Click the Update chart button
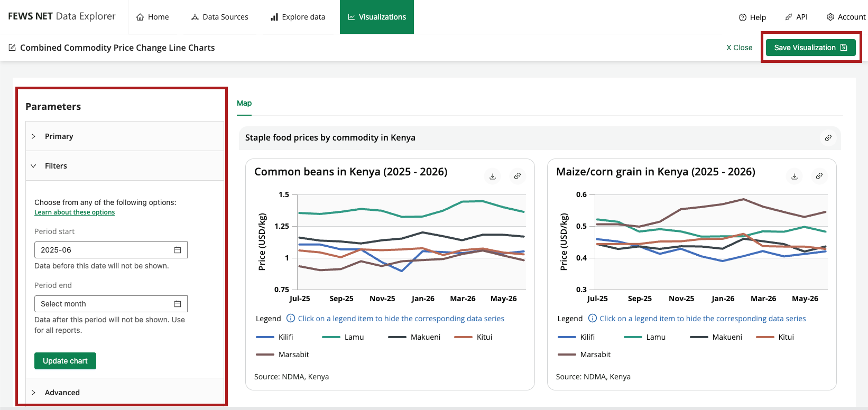 point(65,361)
